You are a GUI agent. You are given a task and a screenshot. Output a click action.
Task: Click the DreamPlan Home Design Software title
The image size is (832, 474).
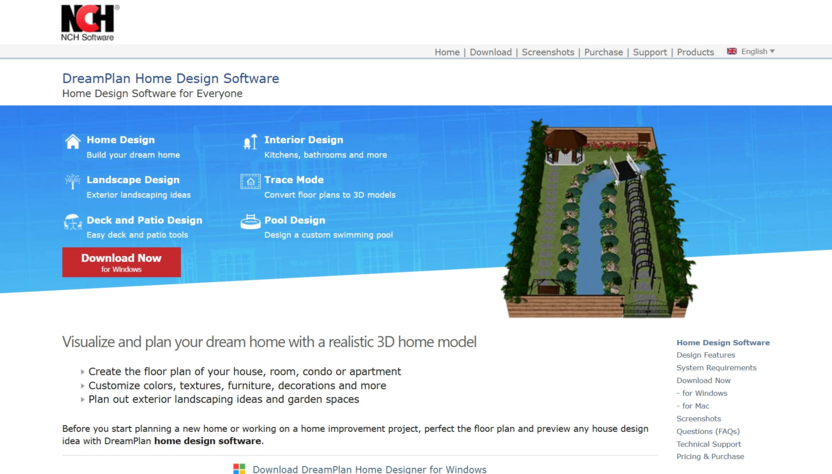click(170, 79)
